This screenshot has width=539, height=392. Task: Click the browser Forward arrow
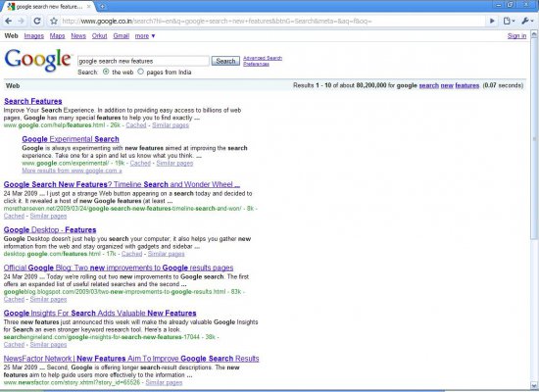22,21
